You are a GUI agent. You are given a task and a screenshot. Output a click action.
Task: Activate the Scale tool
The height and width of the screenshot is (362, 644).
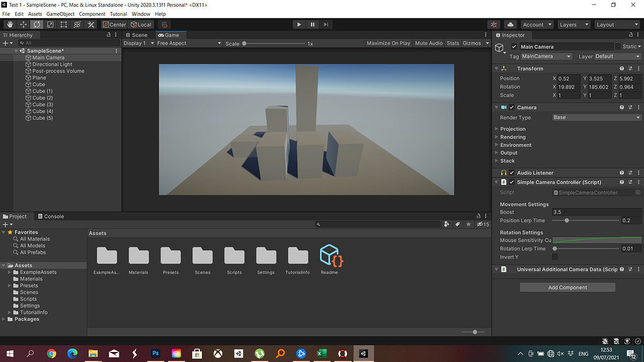tap(50, 25)
